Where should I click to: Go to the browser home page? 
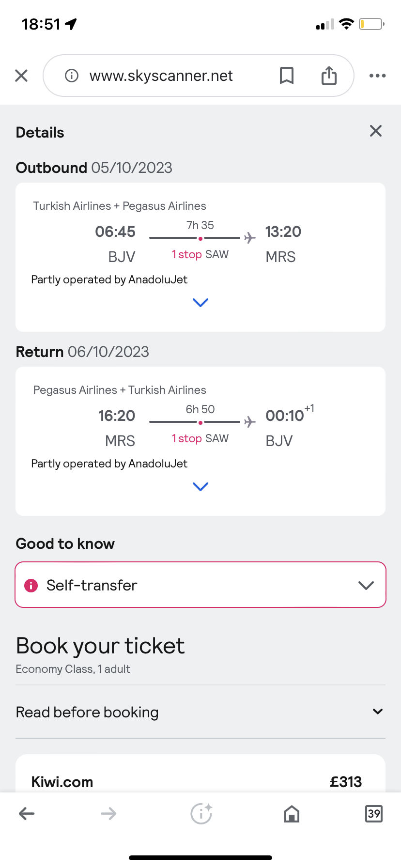(292, 814)
